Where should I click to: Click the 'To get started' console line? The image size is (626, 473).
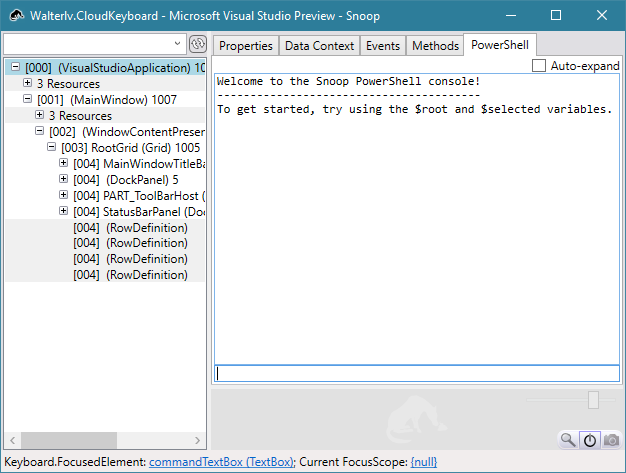(x=414, y=109)
